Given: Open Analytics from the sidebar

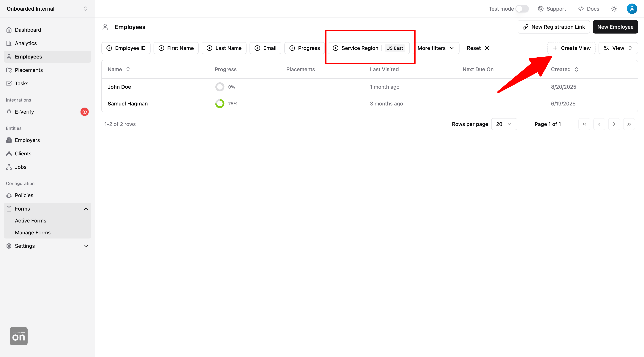Looking at the screenshot, I should tap(26, 43).
